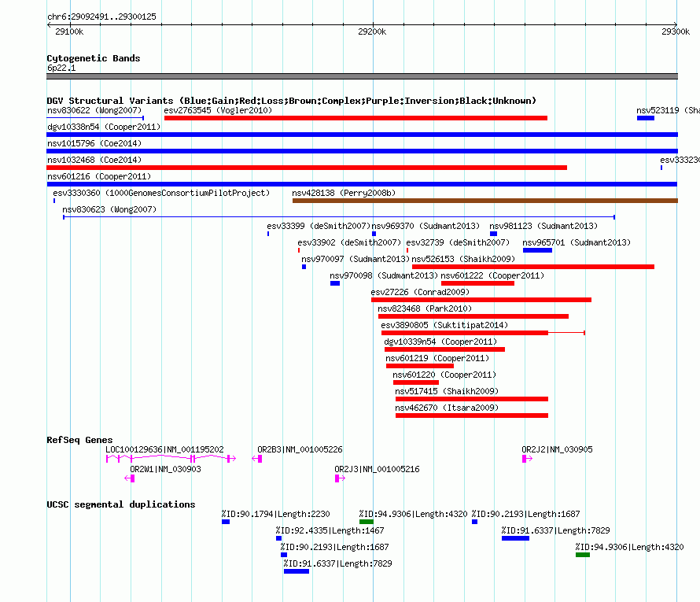Click the nsv965701 (Sudmant2013) variant label
This screenshot has width=700, height=602.
(x=577, y=242)
